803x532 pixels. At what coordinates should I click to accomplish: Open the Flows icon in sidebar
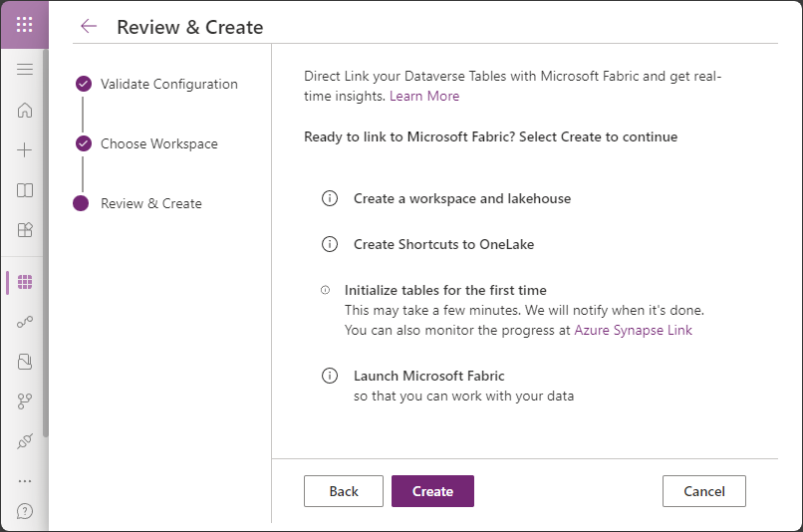(x=25, y=322)
